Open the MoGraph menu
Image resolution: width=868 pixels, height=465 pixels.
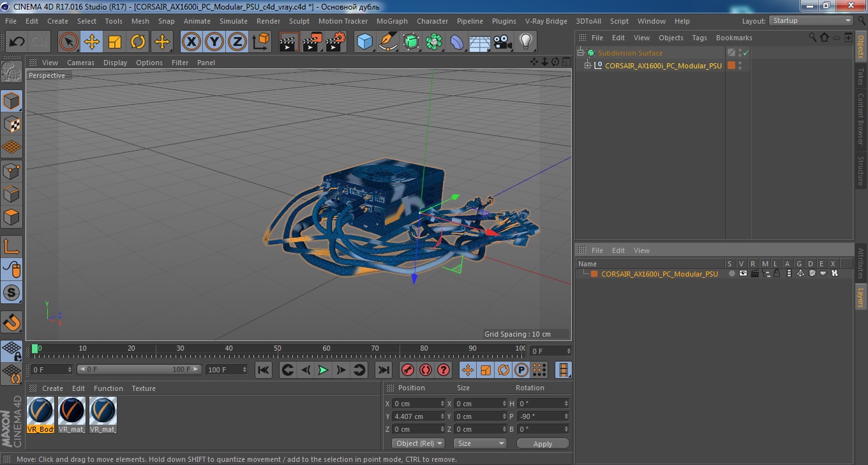coord(392,21)
